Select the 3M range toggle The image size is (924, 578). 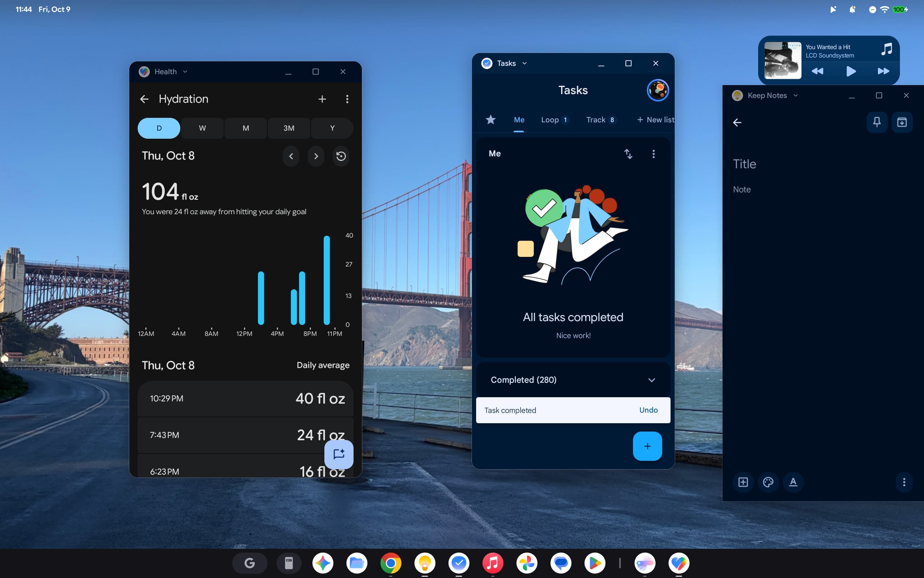click(x=289, y=128)
